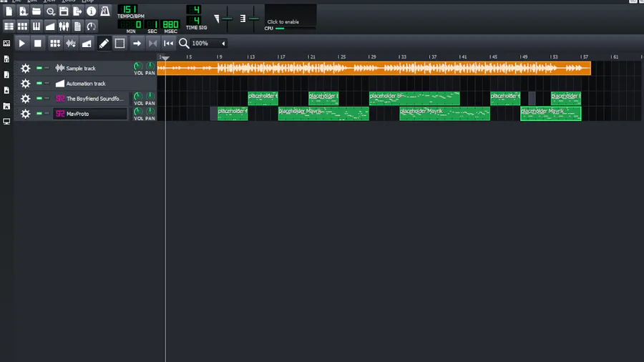Screen dimensions: 644x362
Task: Add a new sample track
Action: click(x=71, y=43)
